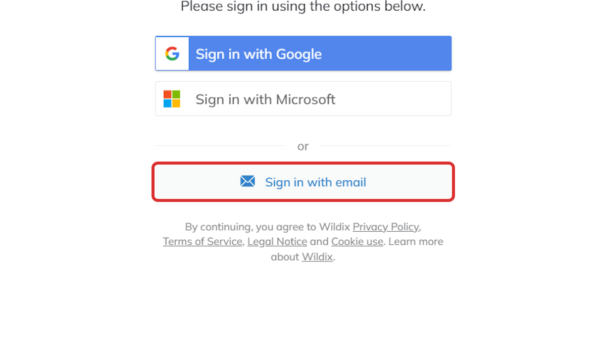Click the word "and" between Legal Notice and Cookie use

click(319, 241)
